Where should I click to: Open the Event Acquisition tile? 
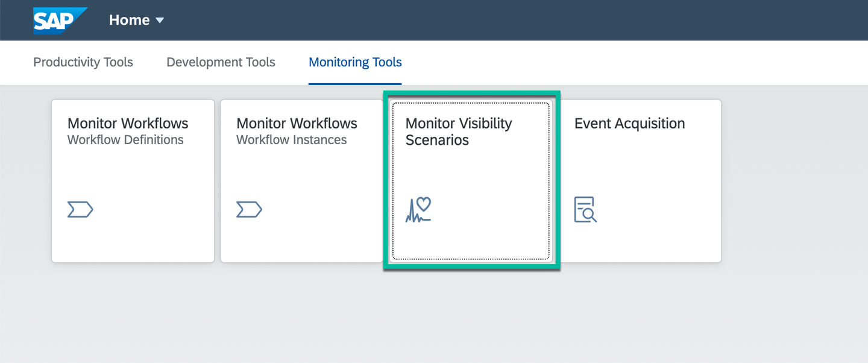[640, 181]
